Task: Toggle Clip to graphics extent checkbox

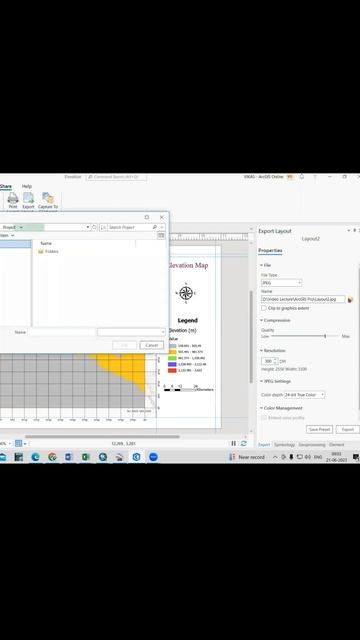Action: pyautogui.click(x=264, y=308)
